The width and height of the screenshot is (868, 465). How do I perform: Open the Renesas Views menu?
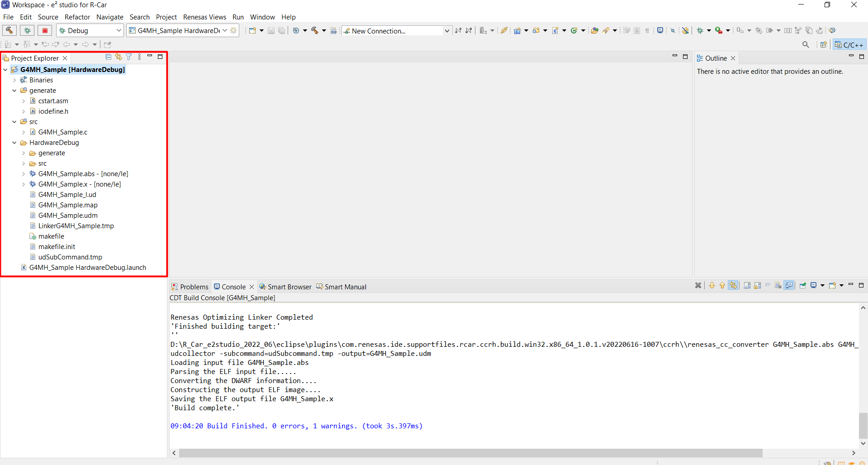(204, 17)
